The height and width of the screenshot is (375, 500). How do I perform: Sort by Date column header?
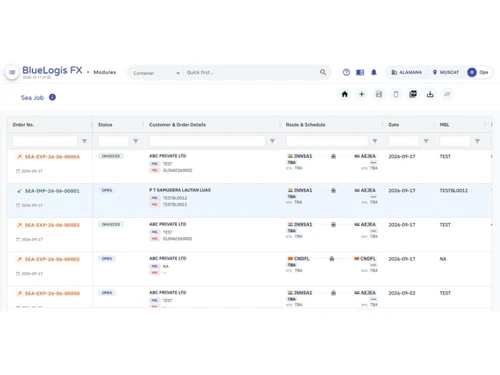click(393, 125)
